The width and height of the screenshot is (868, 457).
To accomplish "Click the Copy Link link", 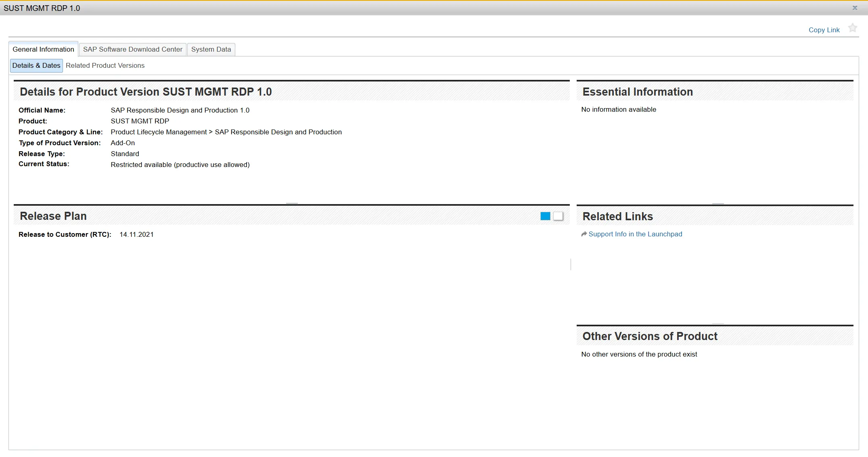I will (824, 30).
